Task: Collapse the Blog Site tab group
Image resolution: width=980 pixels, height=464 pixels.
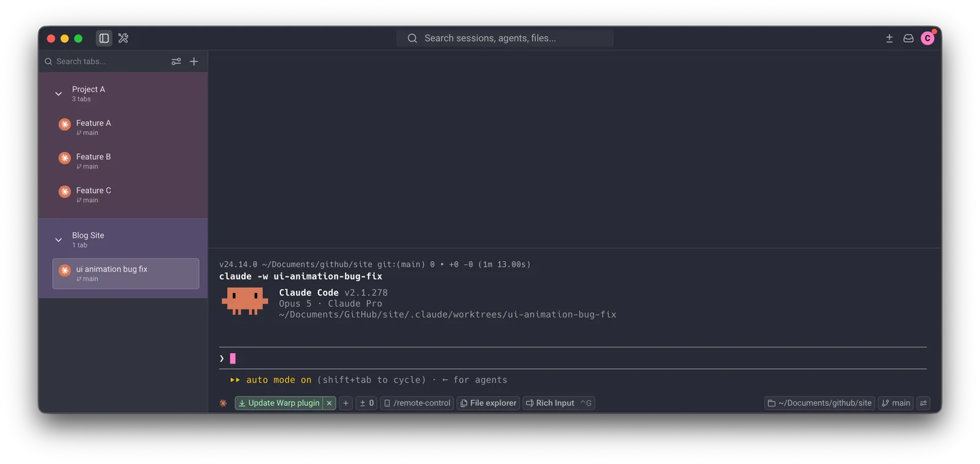Action: point(59,240)
